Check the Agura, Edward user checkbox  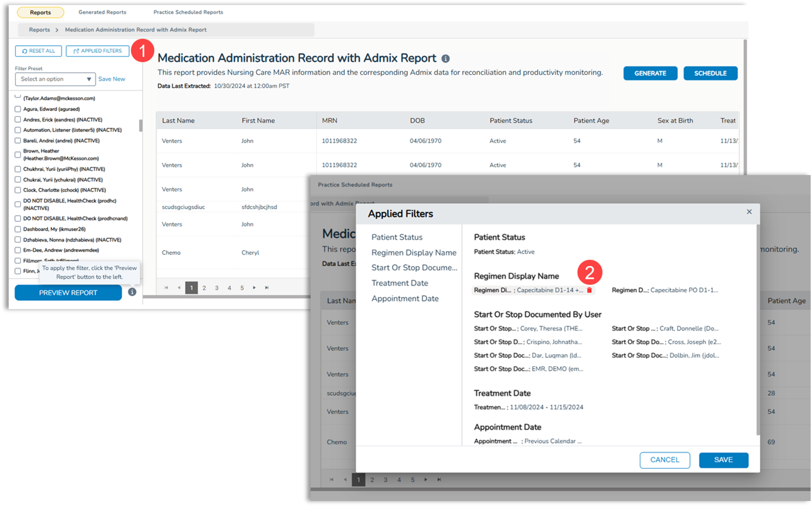(x=18, y=109)
